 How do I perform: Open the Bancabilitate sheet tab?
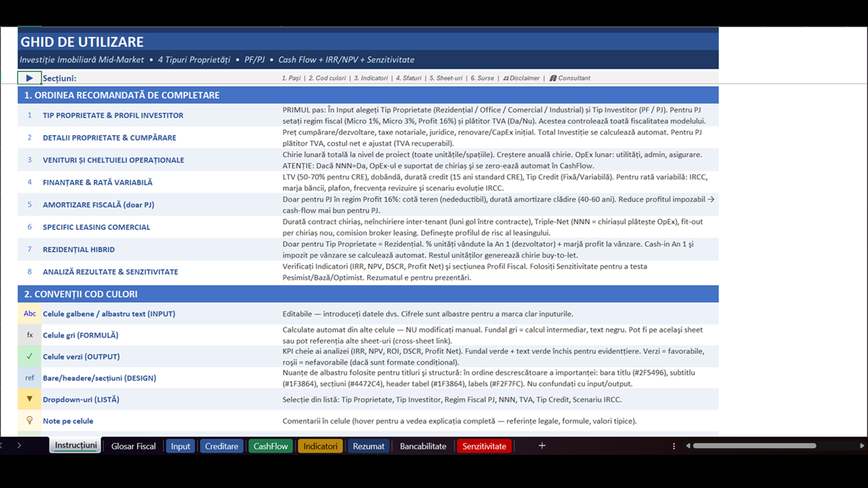(423, 446)
